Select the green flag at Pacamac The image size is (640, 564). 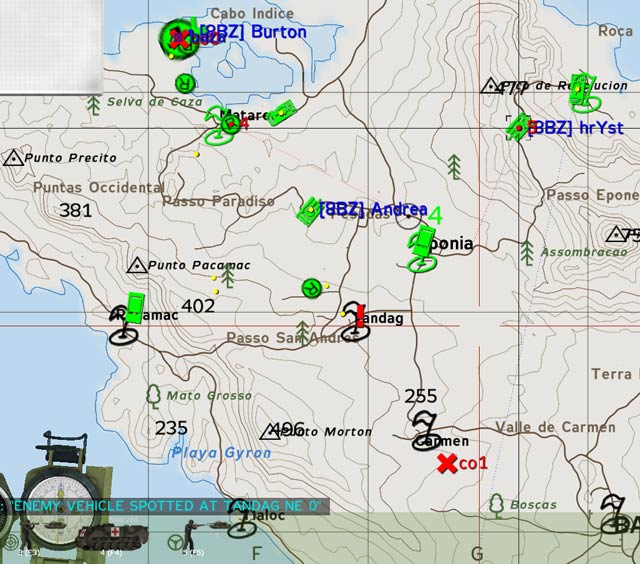tap(136, 305)
